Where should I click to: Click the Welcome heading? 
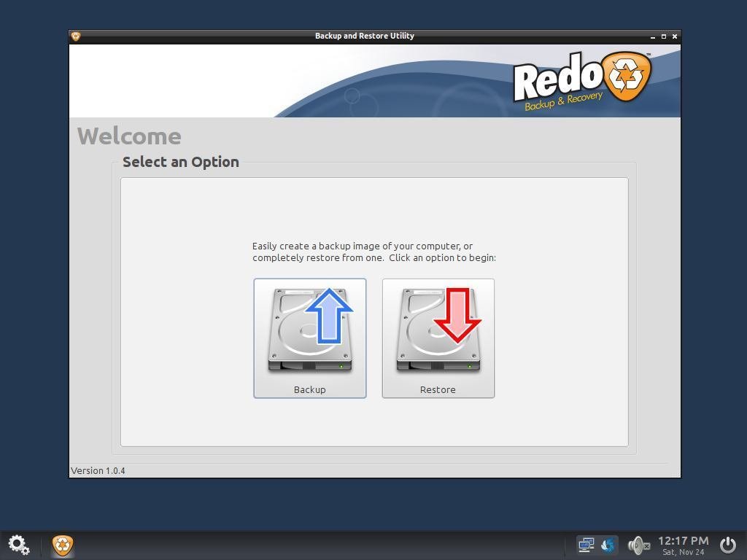(x=129, y=136)
